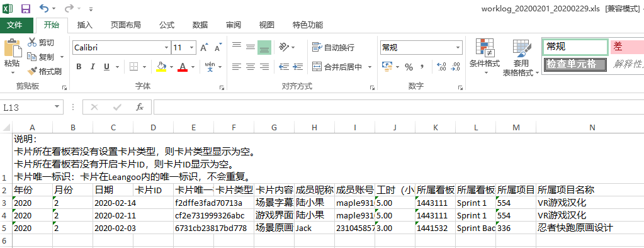Click the percent style icon
This screenshot has height=248, width=644.
pyautogui.click(x=409, y=67)
